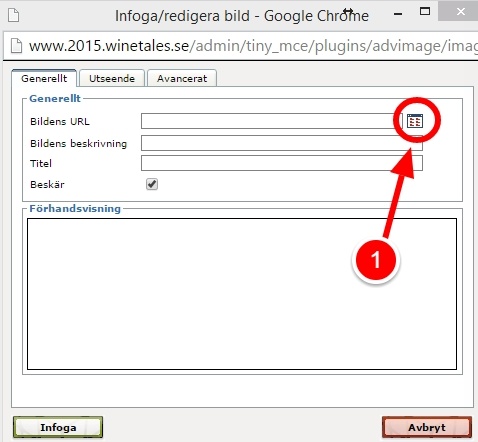This screenshot has width=478, height=442.
Task: Minimize the Infoga/redigera bild window
Action: tap(398, 13)
